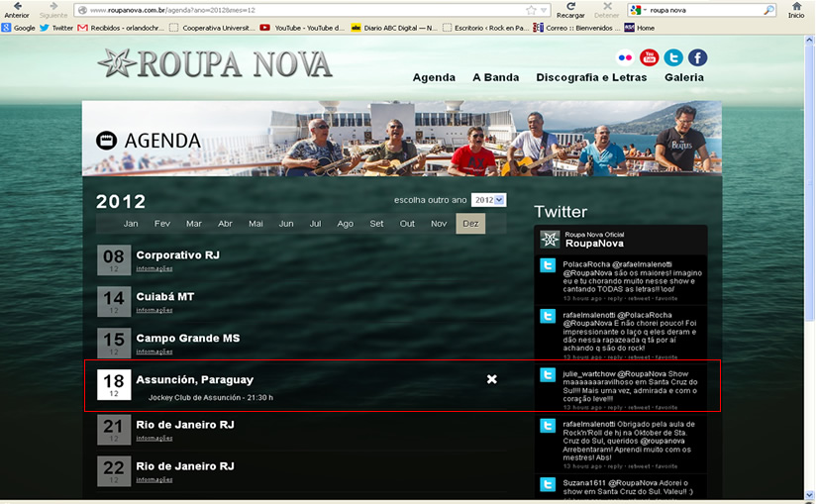
Task: Open the Flickr social icon
Action: (625, 57)
